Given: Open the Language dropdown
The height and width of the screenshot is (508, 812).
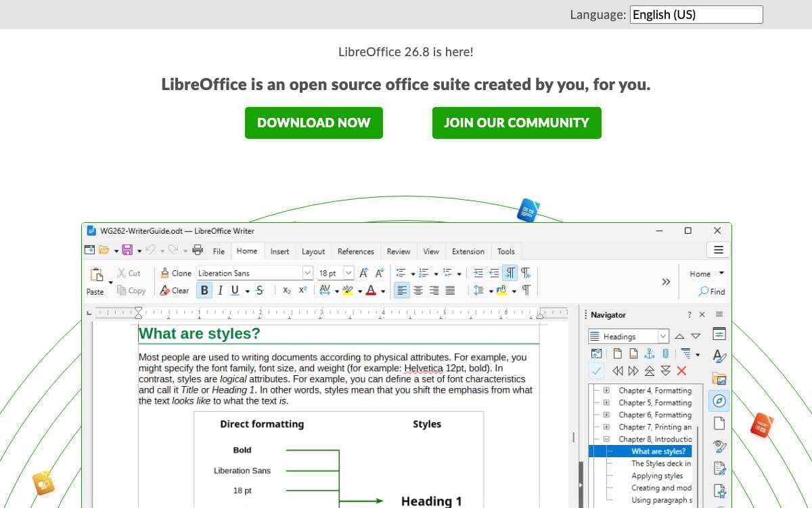Looking at the screenshot, I should 696,14.
